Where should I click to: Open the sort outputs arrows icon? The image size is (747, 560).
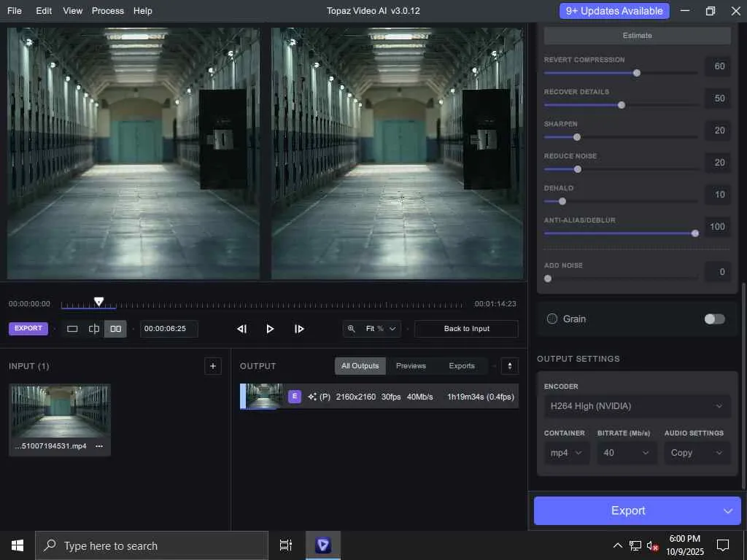click(510, 366)
